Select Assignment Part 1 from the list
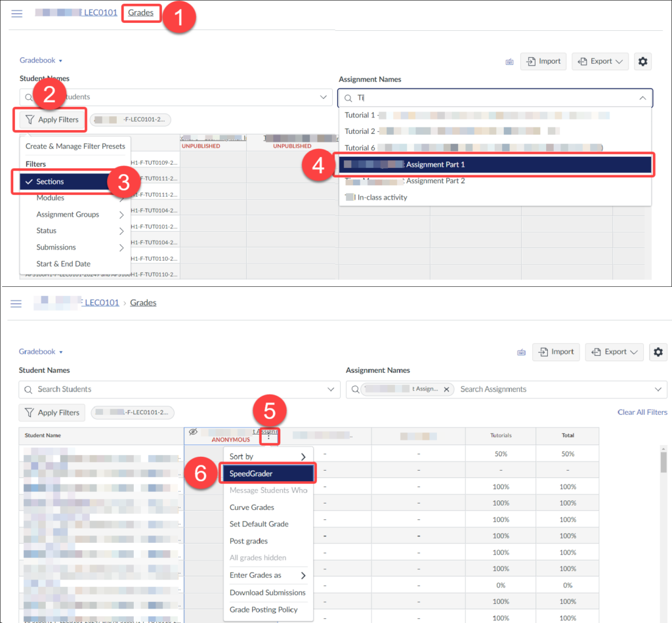672x623 pixels. [x=495, y=165]
